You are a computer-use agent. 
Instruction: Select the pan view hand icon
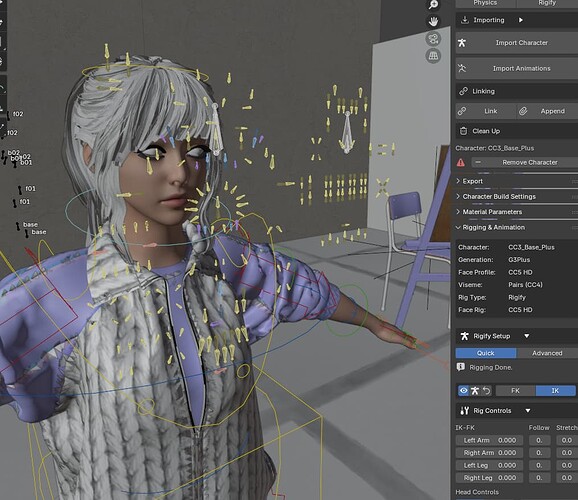click(x=433, y=21)
